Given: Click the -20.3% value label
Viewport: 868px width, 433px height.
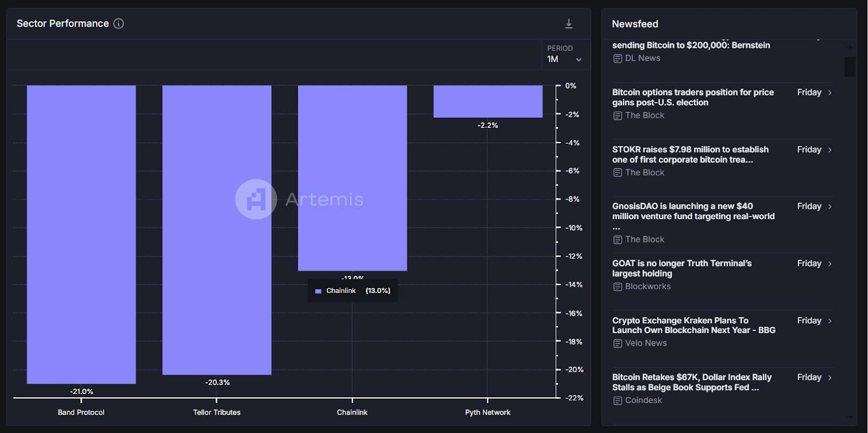Looking at the screenshot, I should [217, 383].
